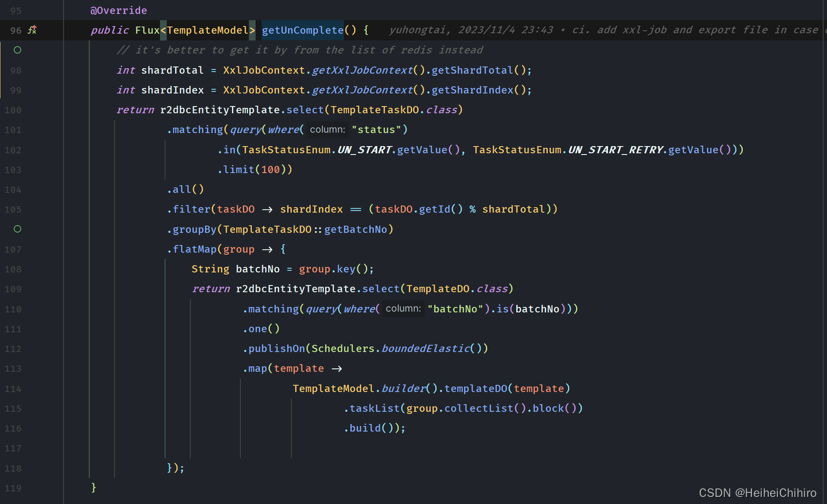Click the UN_START enum constant
Image resolution: width=827 pixels, height=504 pixels.
pyautogui.click(x=365, y=150)
